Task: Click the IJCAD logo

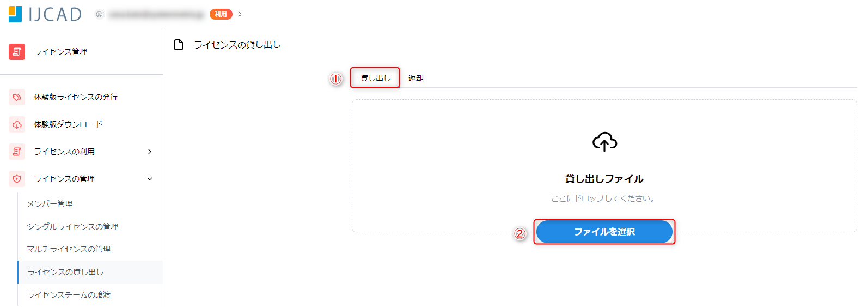Action: (45, 14)
